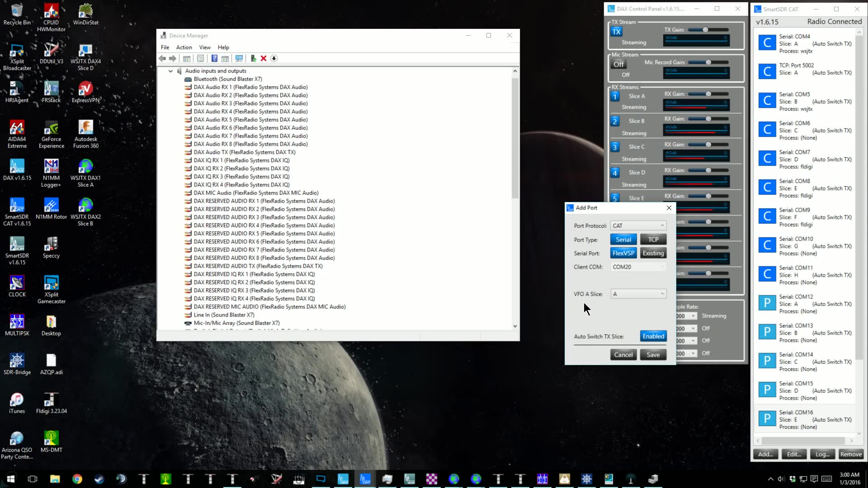Select RX stream 1 for Slice A
The width and height of the screenshot is (868, 488).
click(x=615, y=96)
